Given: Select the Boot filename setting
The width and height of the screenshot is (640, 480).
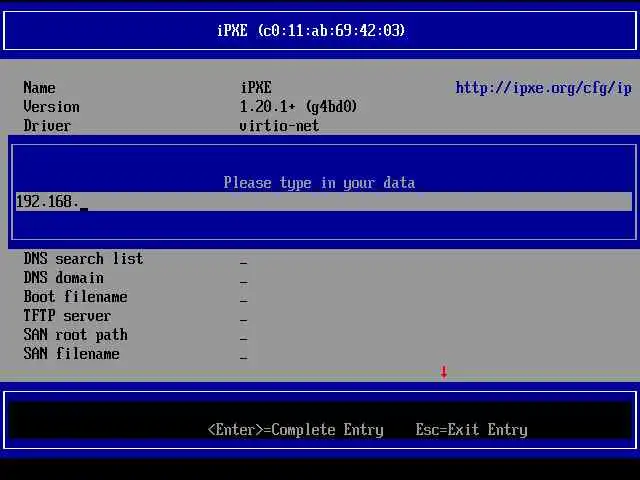Looking at the screenshot, I should coord(76,297).
